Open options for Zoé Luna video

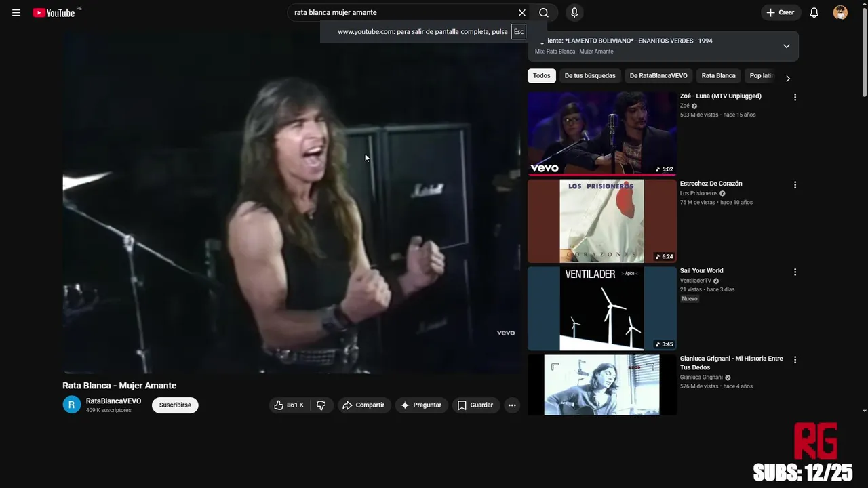click(x=795, y=98)
